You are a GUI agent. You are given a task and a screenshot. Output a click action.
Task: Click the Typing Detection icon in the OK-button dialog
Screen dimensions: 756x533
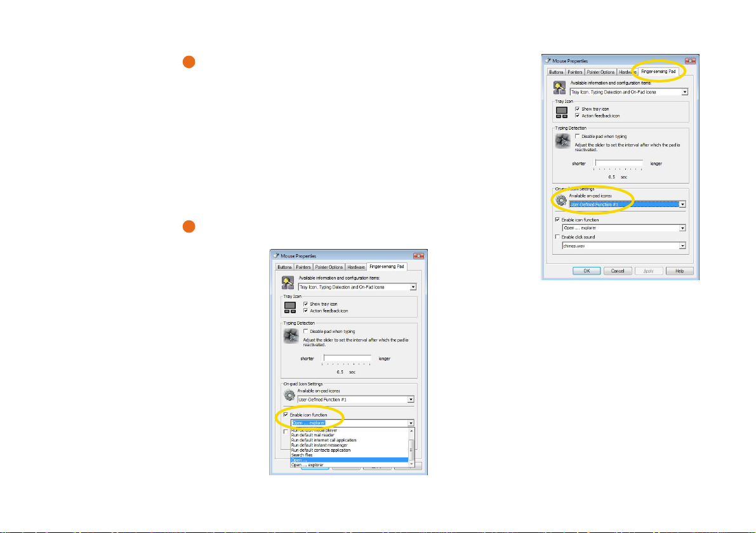pos(562,140)
